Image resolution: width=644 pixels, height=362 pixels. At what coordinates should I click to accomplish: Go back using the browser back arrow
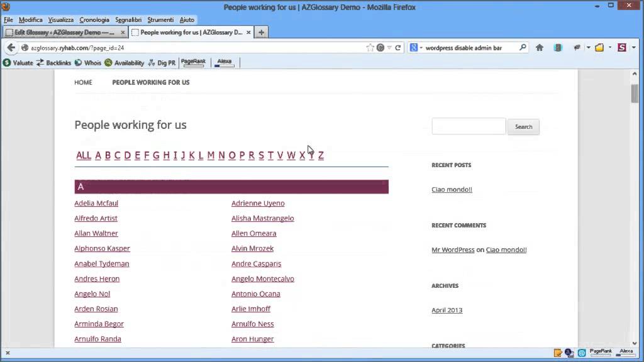click(11, 48)
